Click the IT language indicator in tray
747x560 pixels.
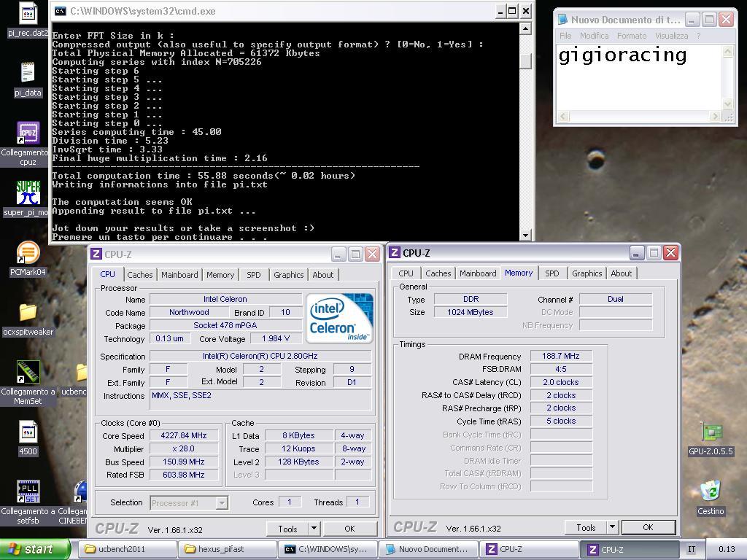[x=692, y=550]
